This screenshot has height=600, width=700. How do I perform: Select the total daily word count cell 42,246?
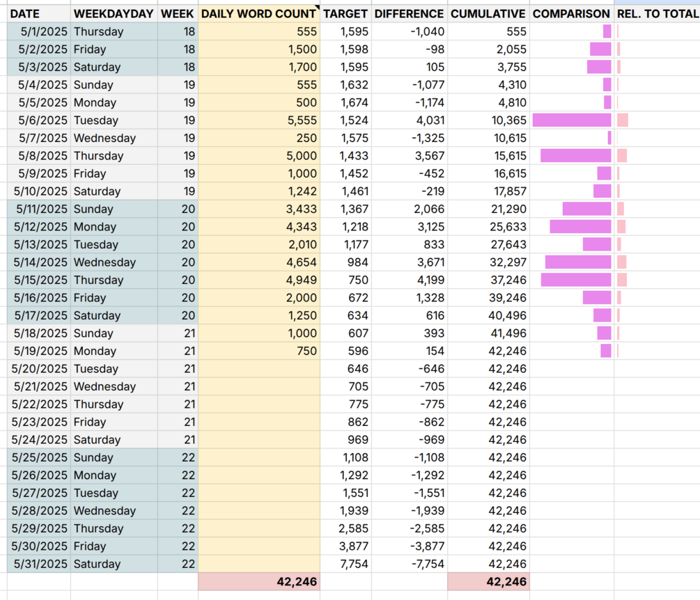(x=259, y=582)
